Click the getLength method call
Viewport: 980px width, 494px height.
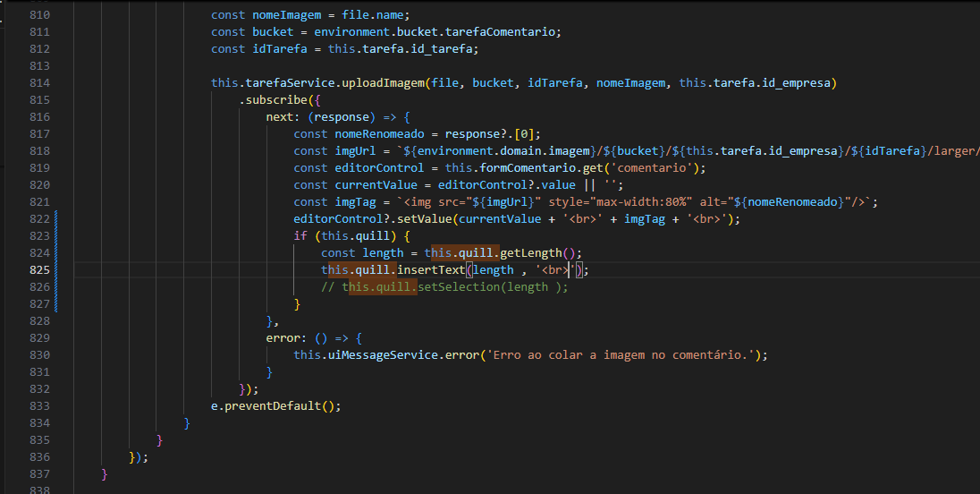528,253
